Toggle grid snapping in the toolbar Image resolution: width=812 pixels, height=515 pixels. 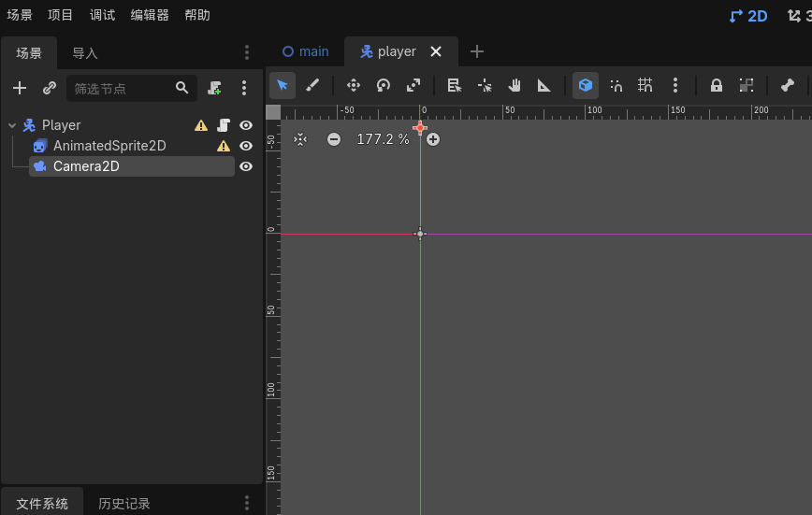pos(645,85)
